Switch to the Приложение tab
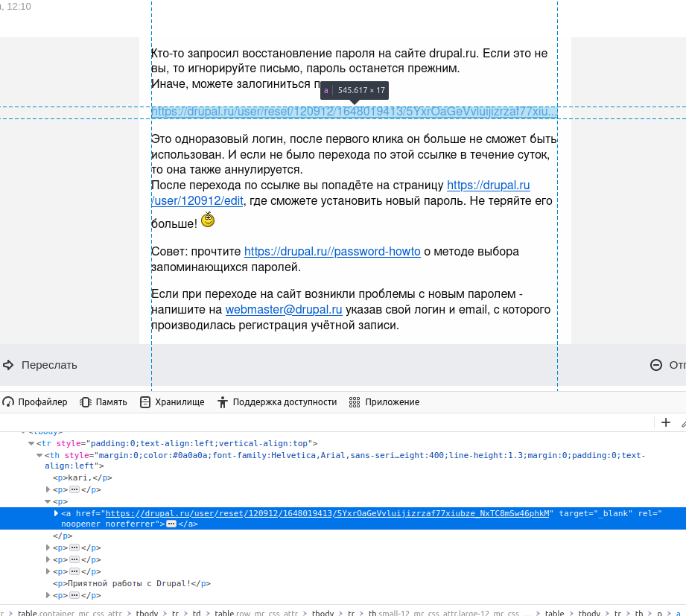Viewport: 686px width, 616px height. [384, 402]
